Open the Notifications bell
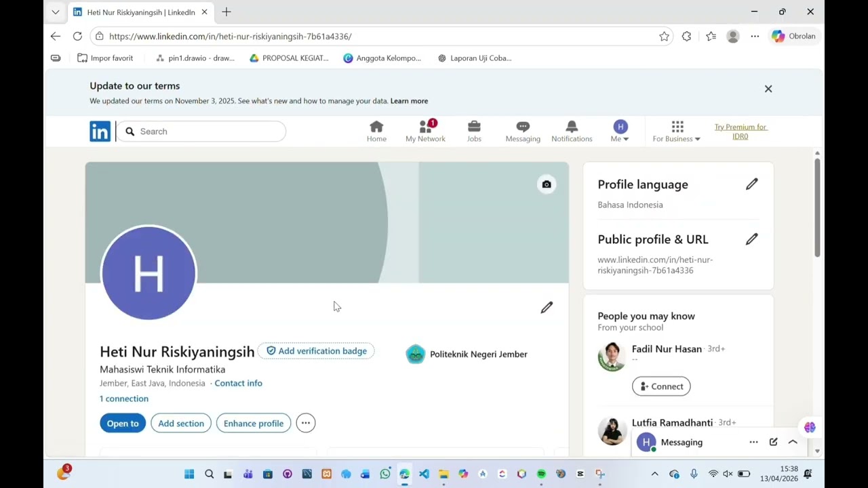Viewport: 868px width, 488px height. click(x=572, y=131)
